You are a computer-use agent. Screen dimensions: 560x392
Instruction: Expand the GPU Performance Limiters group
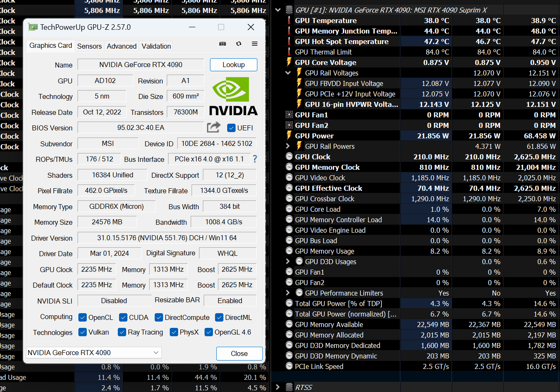coord(288,293)
